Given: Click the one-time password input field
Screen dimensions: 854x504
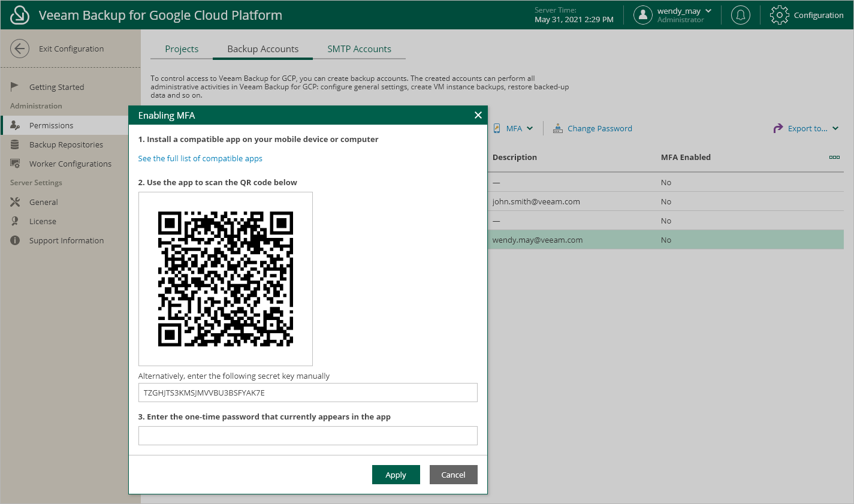Looking at the screenshot, I should click(x=308, y=436).
